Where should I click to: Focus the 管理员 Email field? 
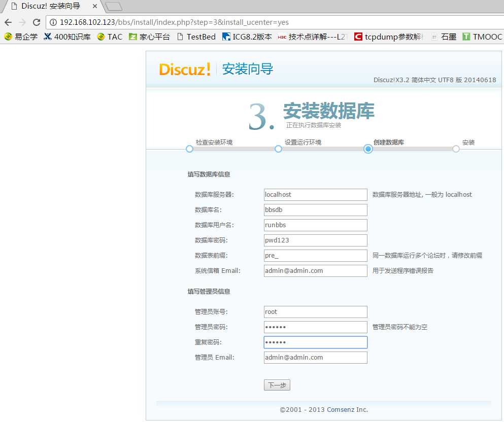pyautogui.click(x=316, y=358)
